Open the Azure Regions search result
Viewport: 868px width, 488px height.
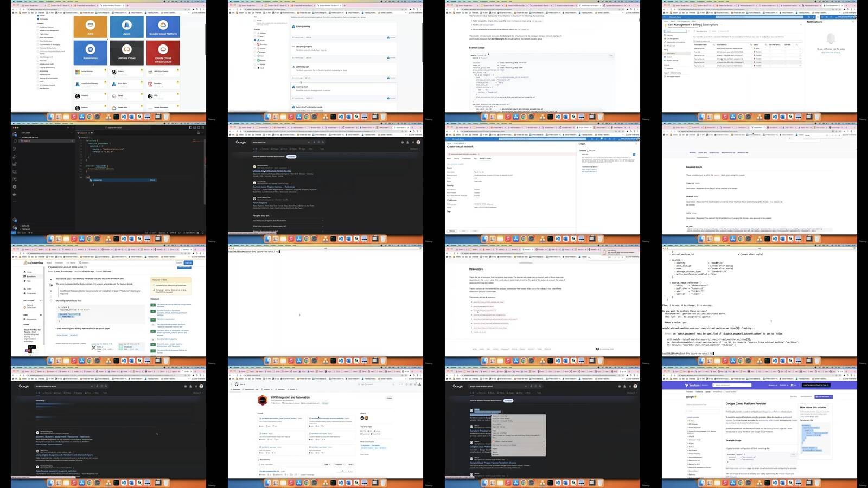pyautogui.click(x=260, y=202)
